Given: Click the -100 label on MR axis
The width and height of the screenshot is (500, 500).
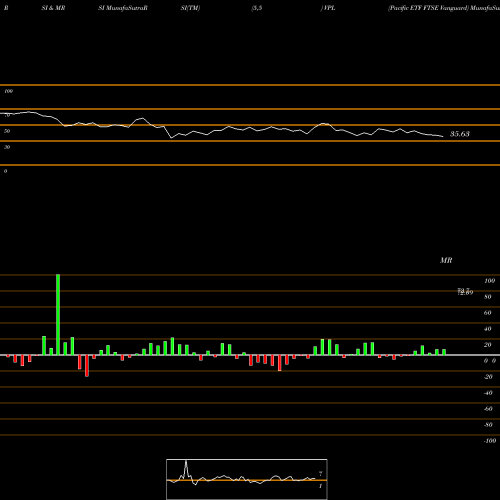Looking at the screenshot, I should coord(490,441).
